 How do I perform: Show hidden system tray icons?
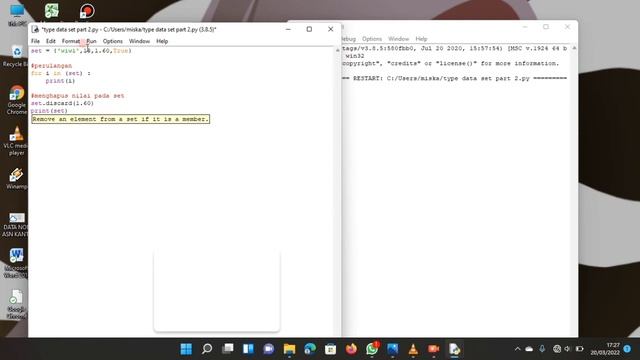pos(518,349)
